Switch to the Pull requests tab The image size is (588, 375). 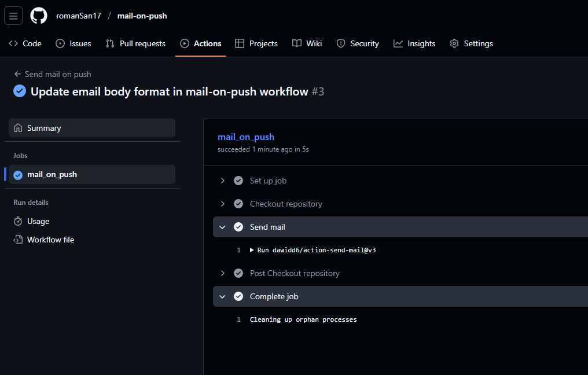(x=135, y=43)
